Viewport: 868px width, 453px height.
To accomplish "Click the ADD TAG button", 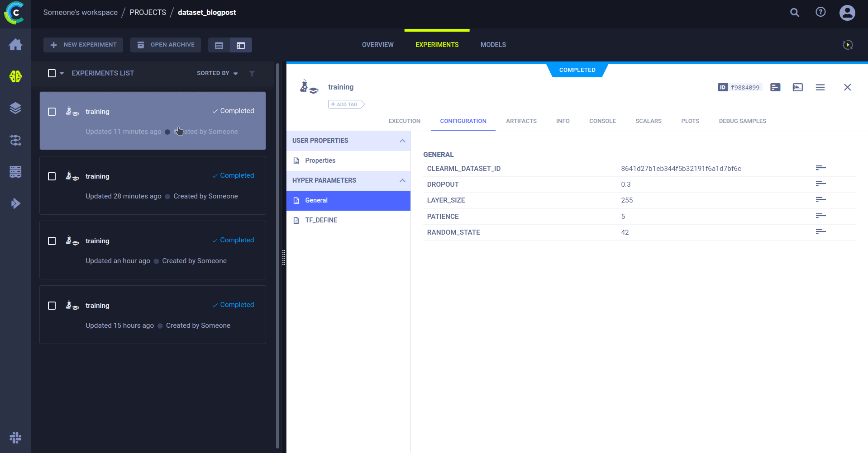I will click(x=346, y=104).
